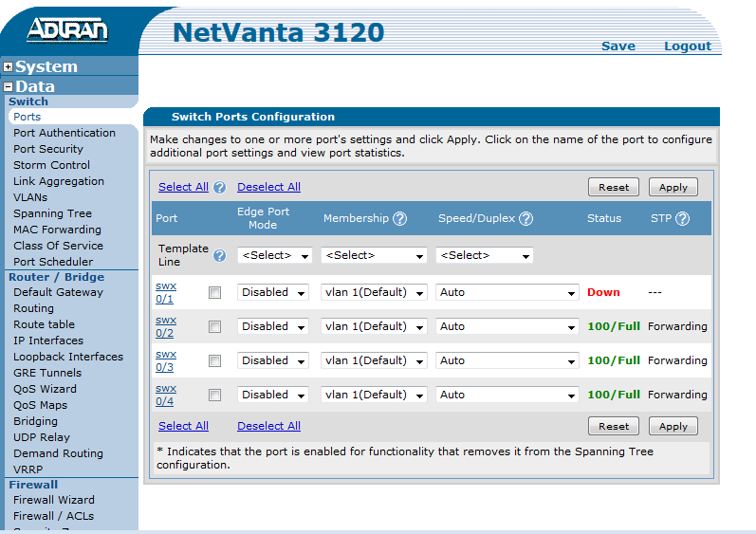Viewport: 756px width, 534px height.
Task: Open Edge Port Mode dropdown for swx 0/2
Action: click(x=273, y=327)
